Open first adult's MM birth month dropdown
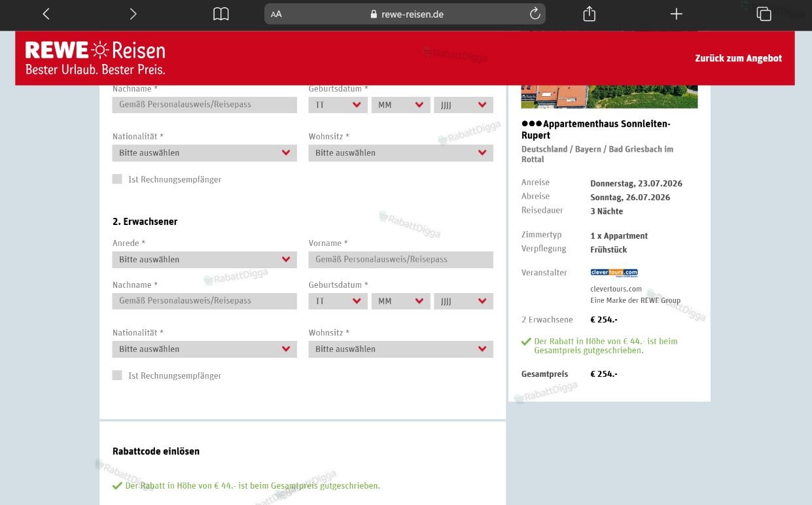Image resolution: width=812 pixels, height=505 pixels. click(x=400, y=105)
